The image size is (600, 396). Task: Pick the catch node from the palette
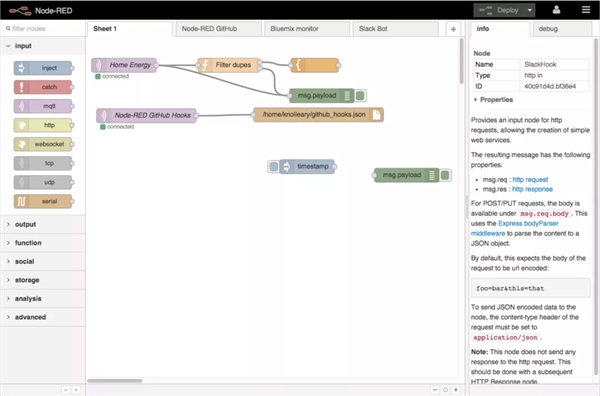coord(43,87)
